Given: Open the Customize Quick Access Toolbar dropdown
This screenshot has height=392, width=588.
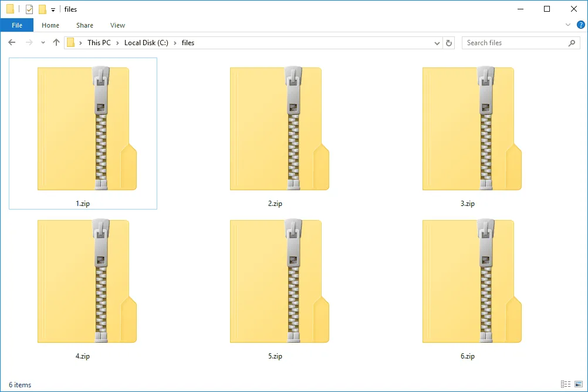Looking at the screenshot, I should (52, 9).
